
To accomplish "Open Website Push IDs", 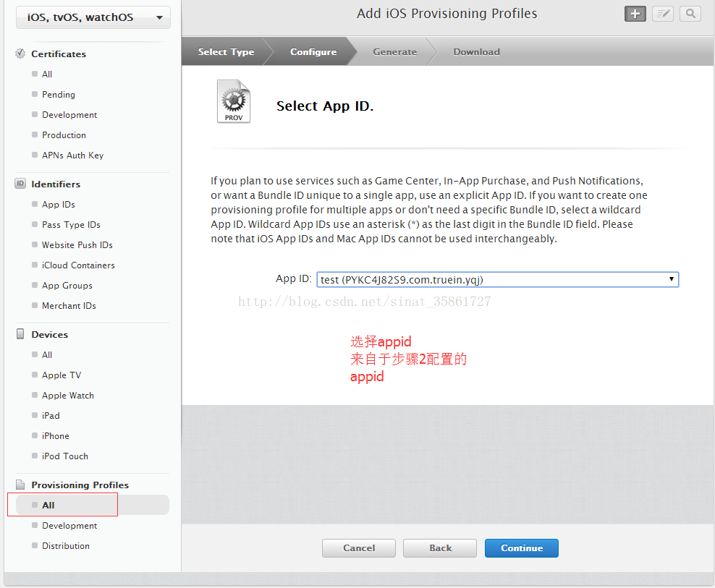I will click(77, 244).
